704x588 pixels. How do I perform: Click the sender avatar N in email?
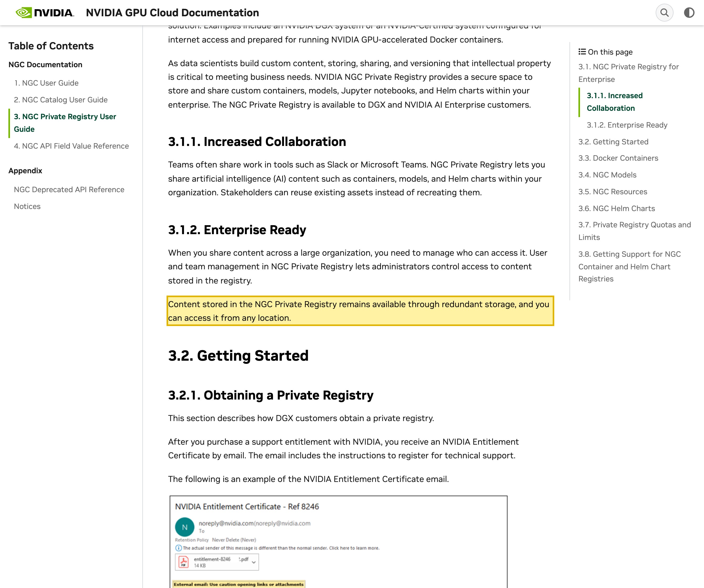click(184, 527)
